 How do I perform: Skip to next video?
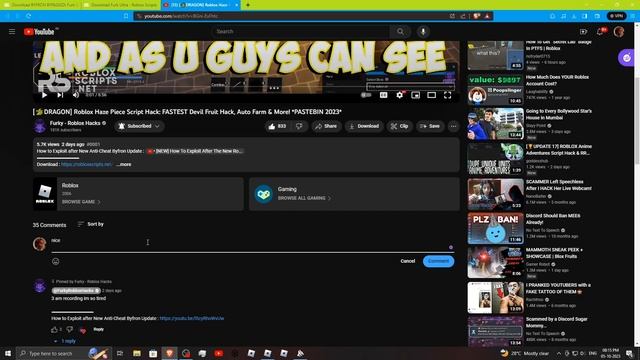60,95
